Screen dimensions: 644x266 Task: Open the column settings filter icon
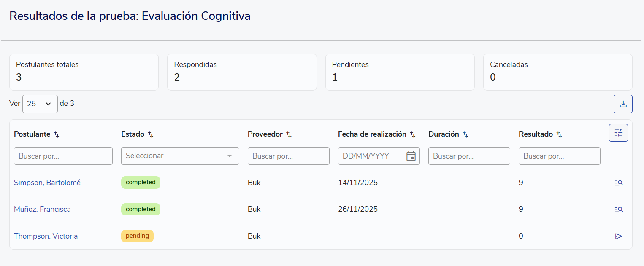(618, 133)
